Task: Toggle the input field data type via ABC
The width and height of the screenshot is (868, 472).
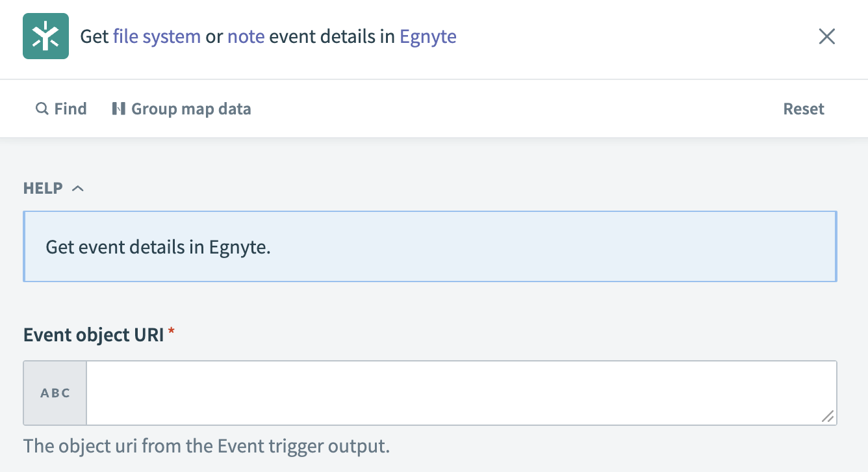Action: (x=55, y=392)
